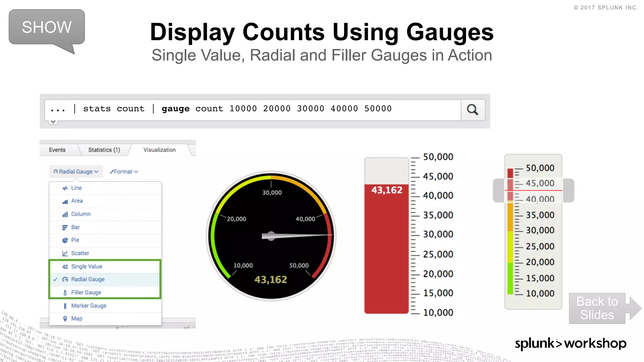Click the Back to Slides arrow button
Image resolution: width=644 pixels, height=362 pixels.
605,308
